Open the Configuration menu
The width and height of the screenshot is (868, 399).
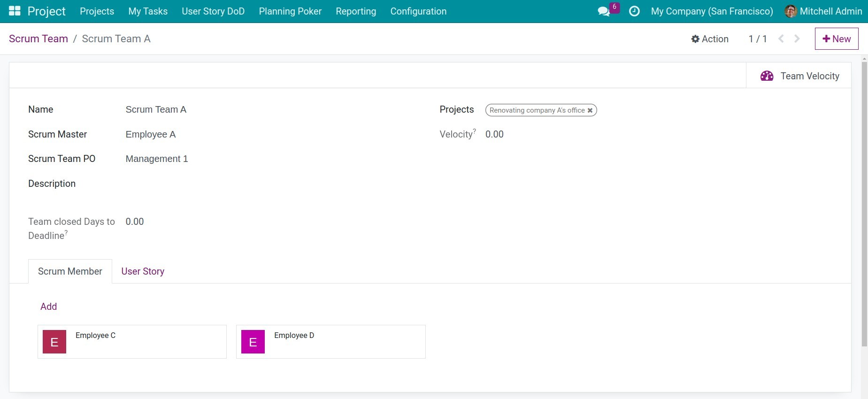pyautogui.click(x=418, y=11)
